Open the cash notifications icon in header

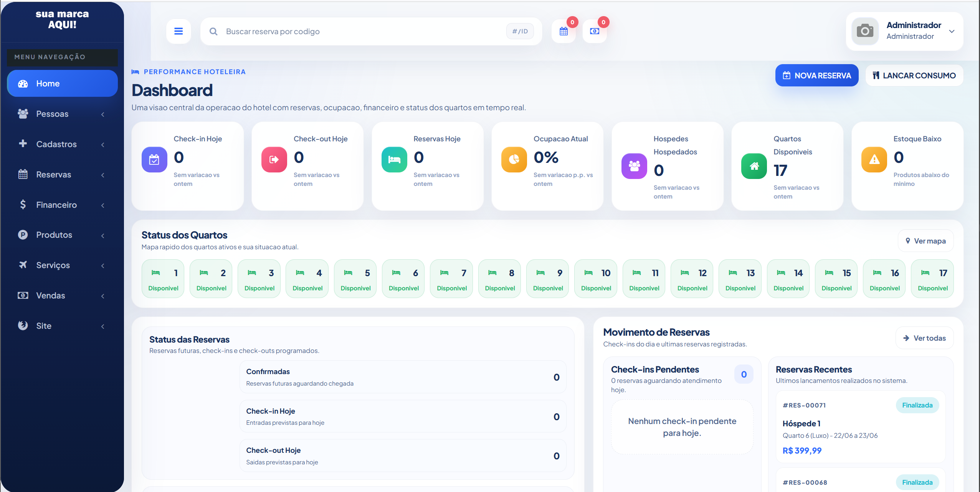point(595,31)
